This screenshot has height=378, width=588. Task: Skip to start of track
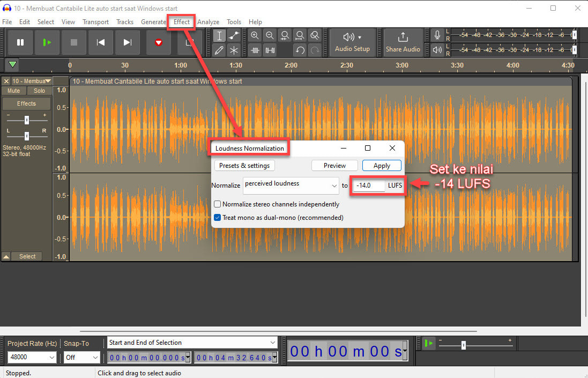tap(100, 42)
